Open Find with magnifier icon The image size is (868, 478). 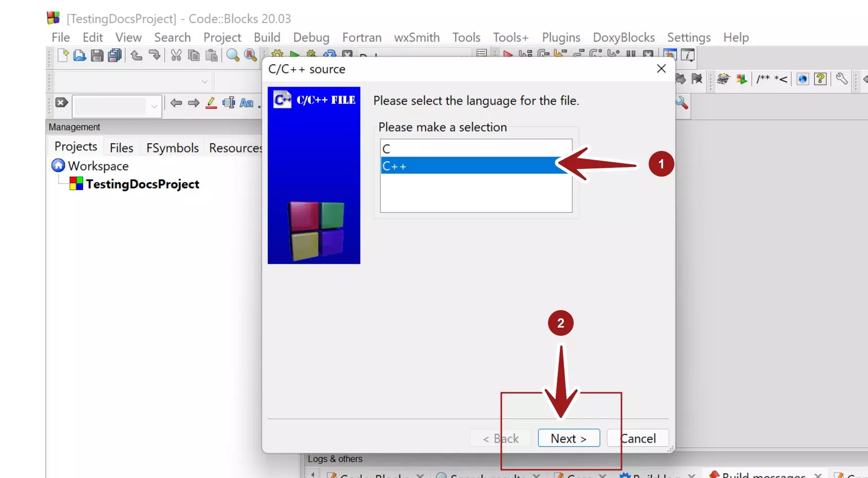click(233, 55)
